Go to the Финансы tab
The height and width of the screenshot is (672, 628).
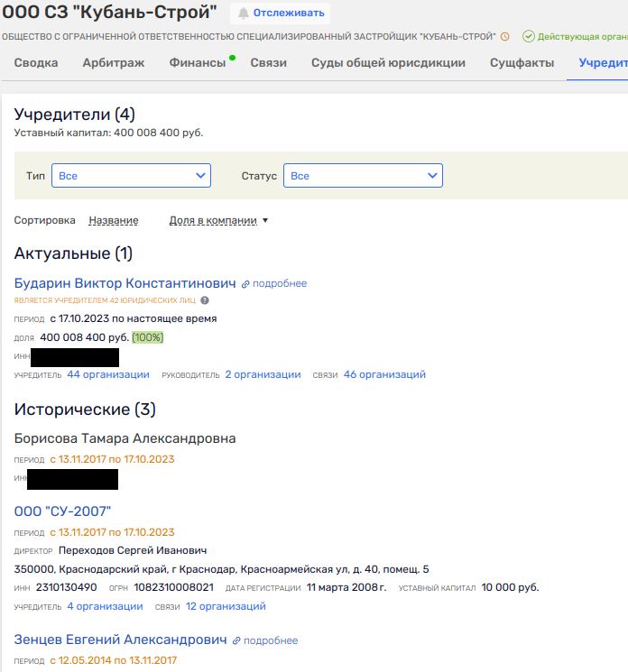(x=198, y=62)
